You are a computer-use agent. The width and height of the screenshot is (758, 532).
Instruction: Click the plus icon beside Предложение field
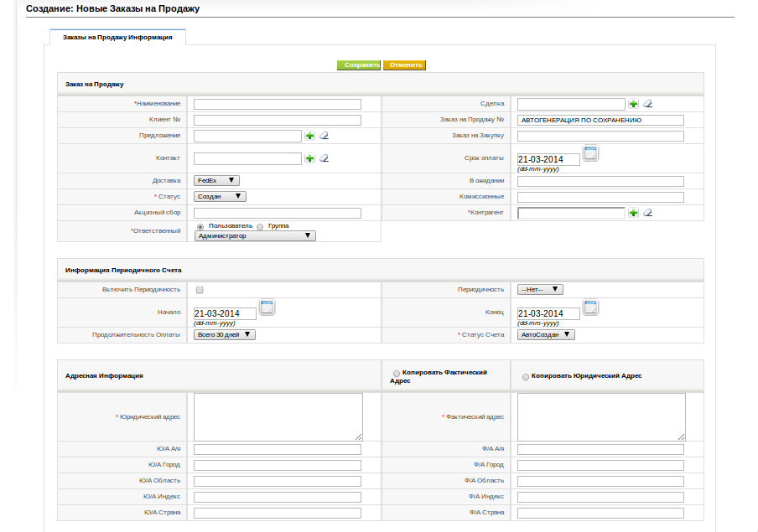point(310,136)
